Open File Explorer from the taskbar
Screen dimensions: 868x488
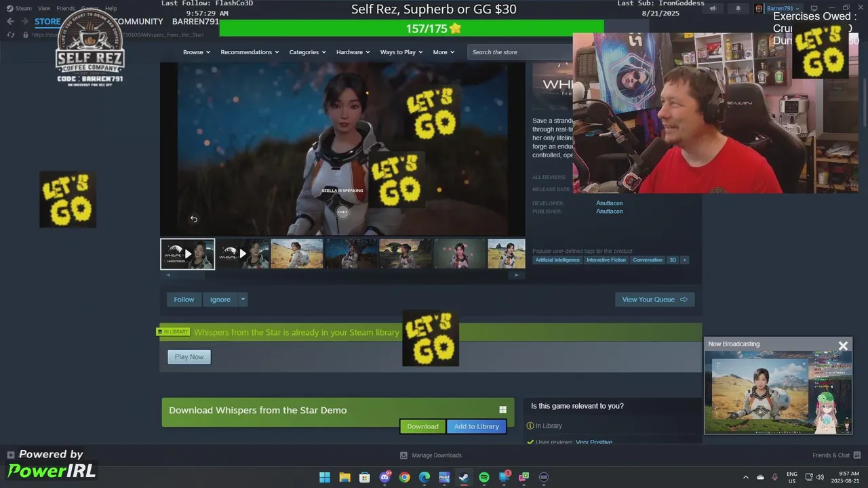(344, 477)
